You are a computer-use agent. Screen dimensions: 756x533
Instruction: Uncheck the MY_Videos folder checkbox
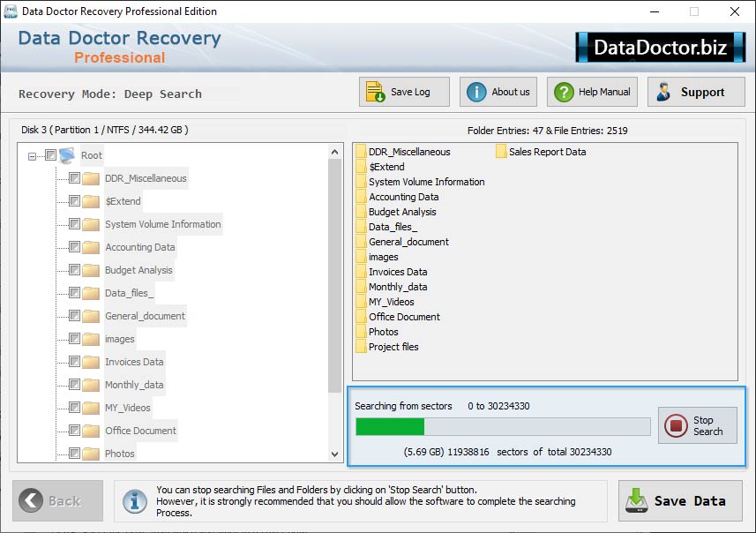[74, 408]
